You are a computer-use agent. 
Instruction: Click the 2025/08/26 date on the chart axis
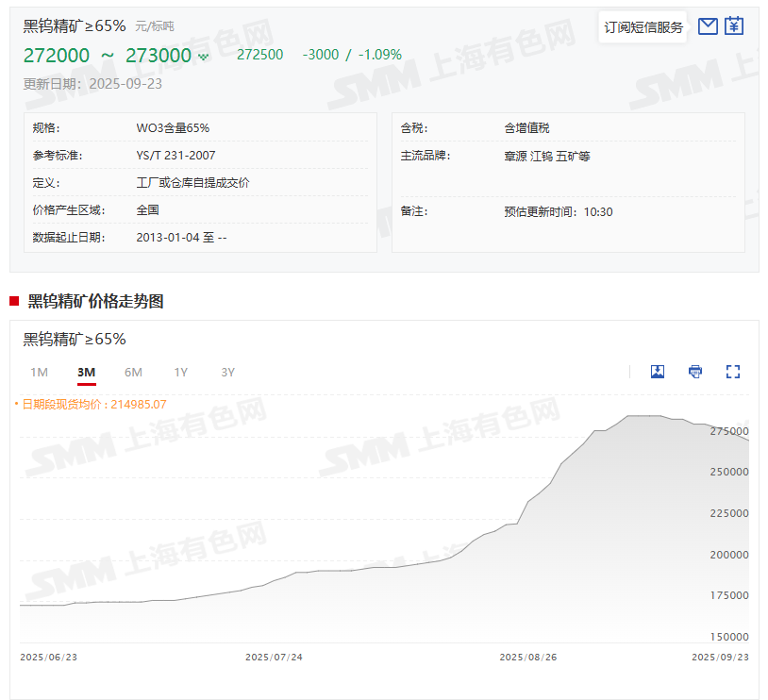[x=527, y=657]
